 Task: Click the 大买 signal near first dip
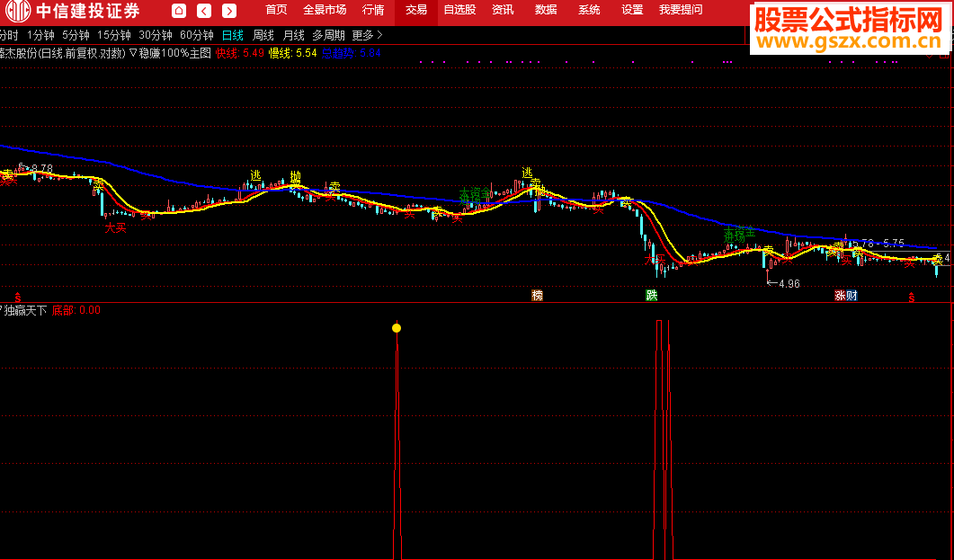[x=116, y=228]
